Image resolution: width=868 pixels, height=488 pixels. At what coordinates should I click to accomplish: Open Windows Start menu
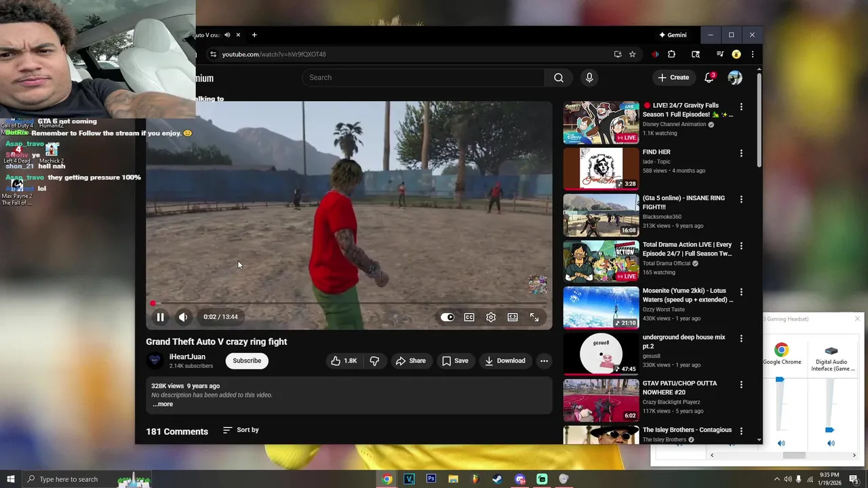(11, 479)
